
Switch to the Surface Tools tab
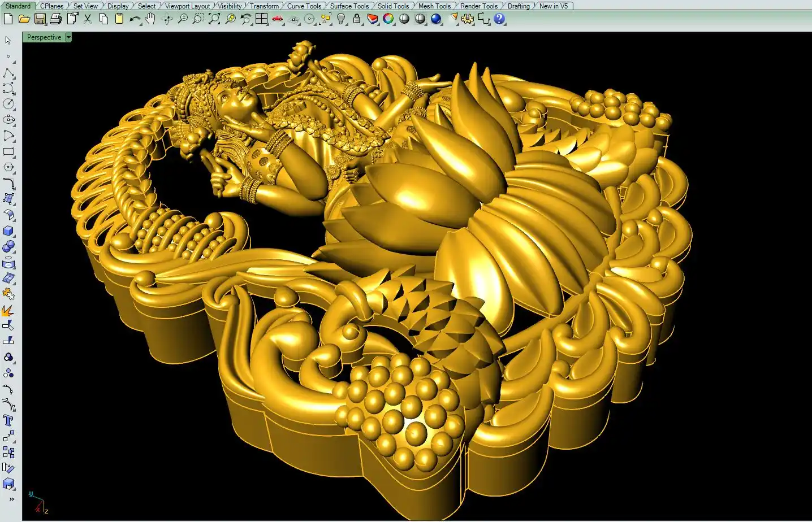[349, 6]
